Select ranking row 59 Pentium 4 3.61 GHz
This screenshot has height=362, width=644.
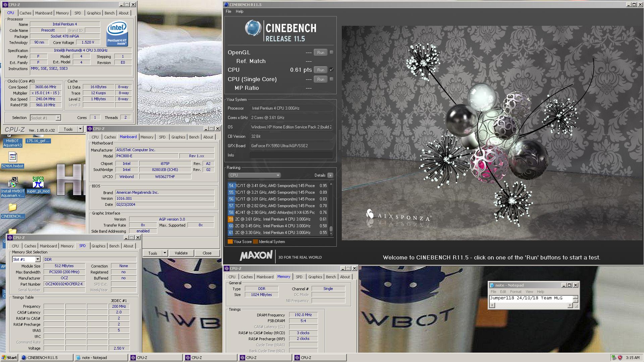pyautogui.click(x=277, y=219)
